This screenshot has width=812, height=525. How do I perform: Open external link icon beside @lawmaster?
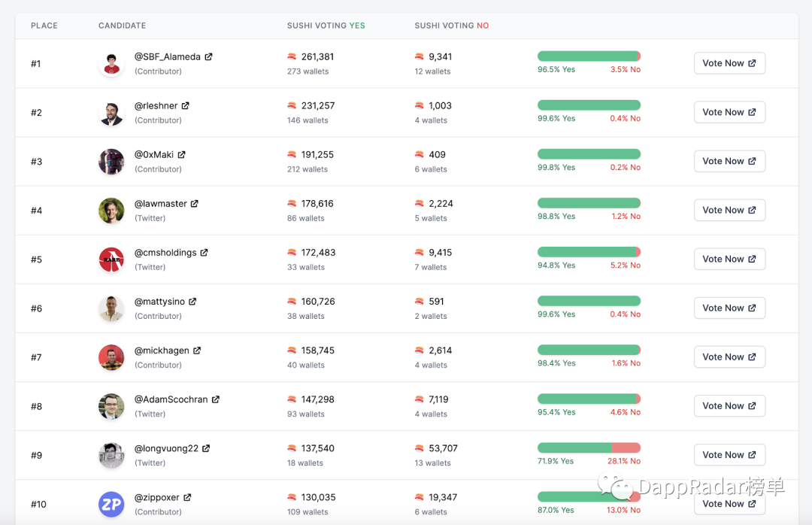[x=194, y=203]
